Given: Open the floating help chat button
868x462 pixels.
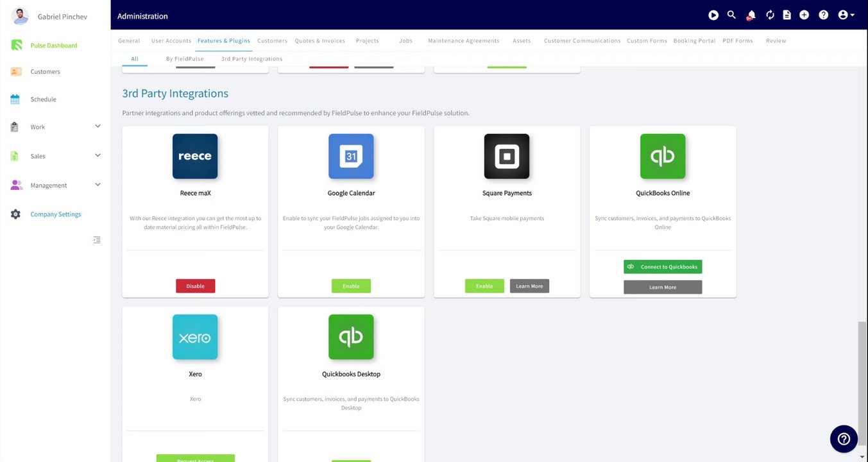Looking at the screenshot, I should pos(844,439).
